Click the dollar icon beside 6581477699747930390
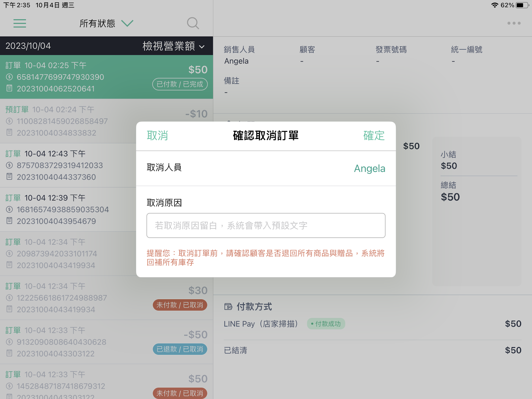This screenshot has height=399, width=532. pyautogui.click(x=9, y=77)
